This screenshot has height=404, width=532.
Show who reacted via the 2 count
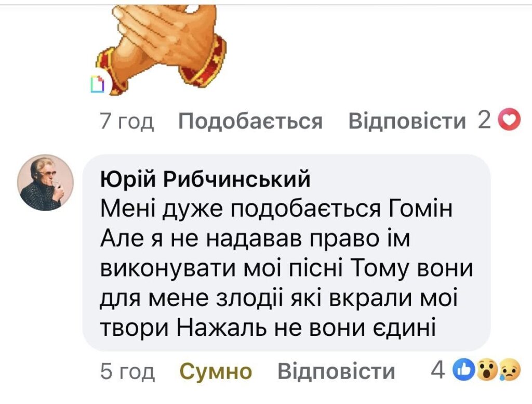[484, 121]
